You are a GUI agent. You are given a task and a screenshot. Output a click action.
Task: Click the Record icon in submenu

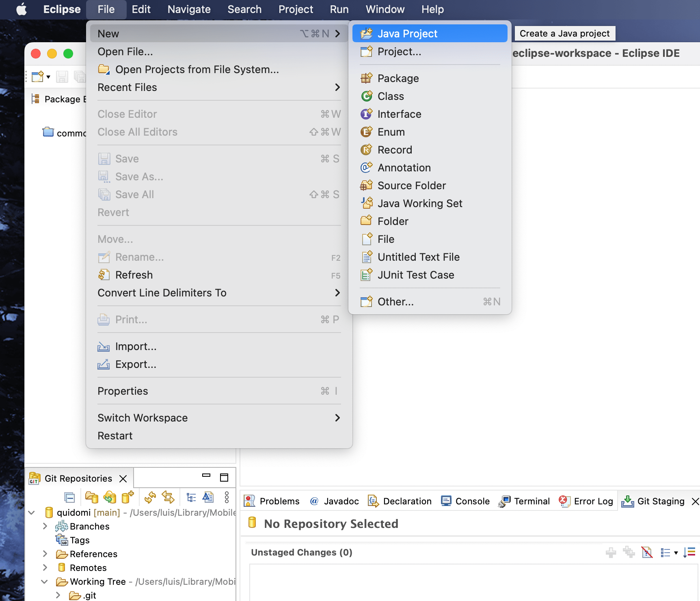(366, 150)
